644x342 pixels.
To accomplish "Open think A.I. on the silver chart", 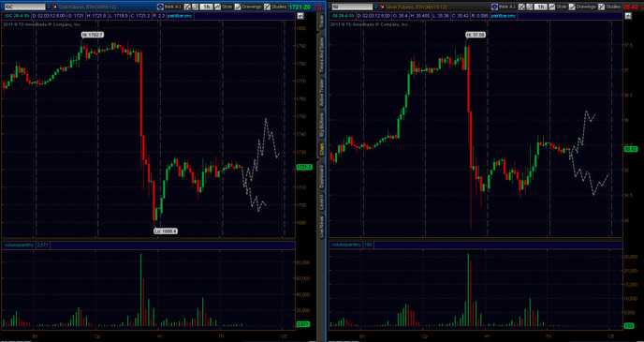I will click(x=504, y=7).
